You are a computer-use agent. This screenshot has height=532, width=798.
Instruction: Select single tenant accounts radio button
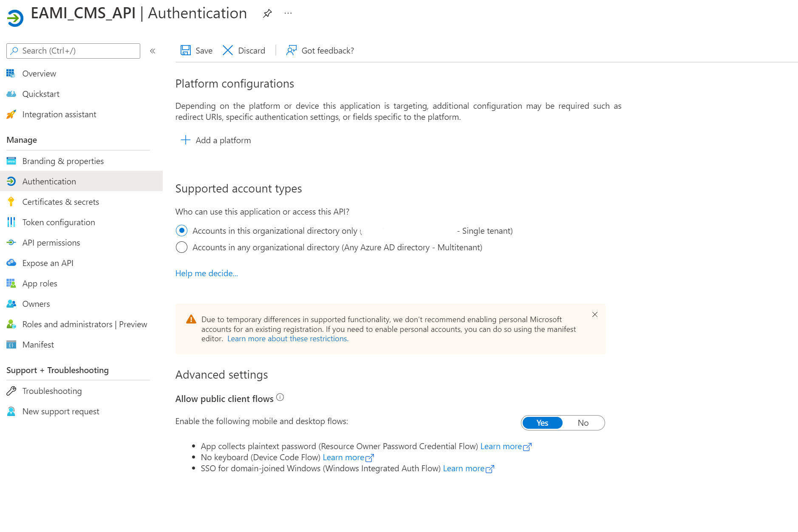point(181,230)
